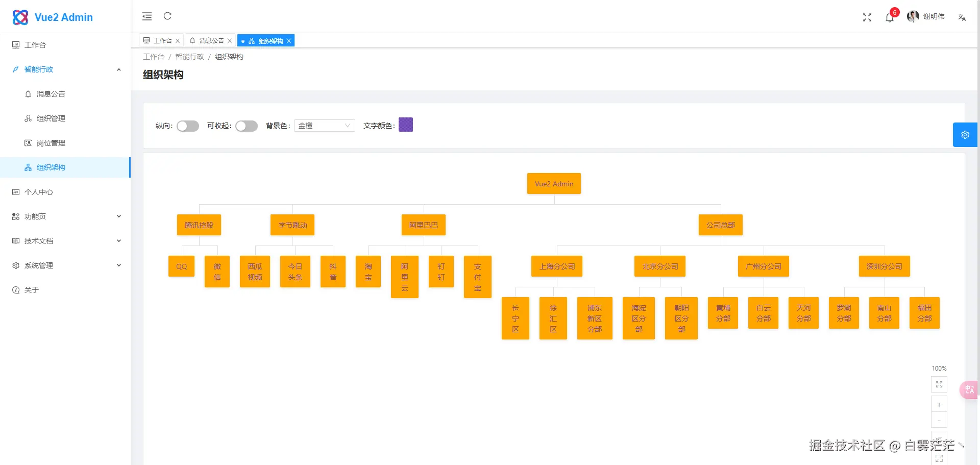The height and width of the screenshot is (465, 980).
Task: Select the QQ org node
Action: click(182, 266)
